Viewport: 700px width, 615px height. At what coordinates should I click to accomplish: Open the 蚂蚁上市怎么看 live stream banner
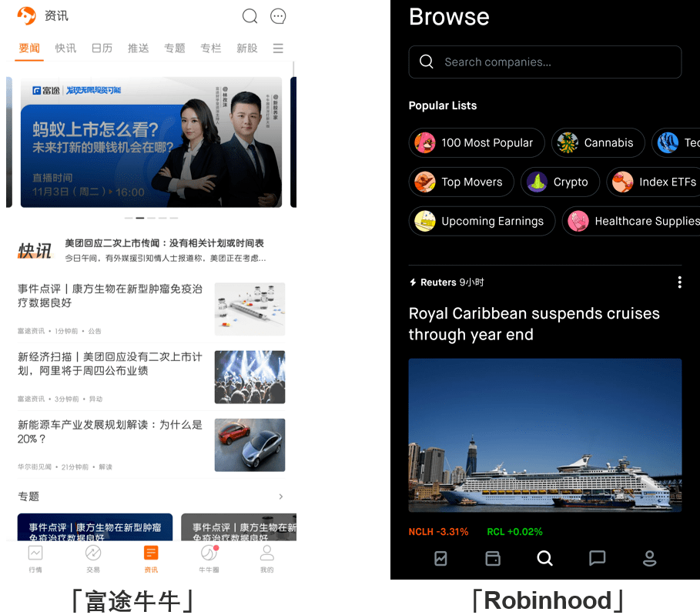tap(151, 142)
